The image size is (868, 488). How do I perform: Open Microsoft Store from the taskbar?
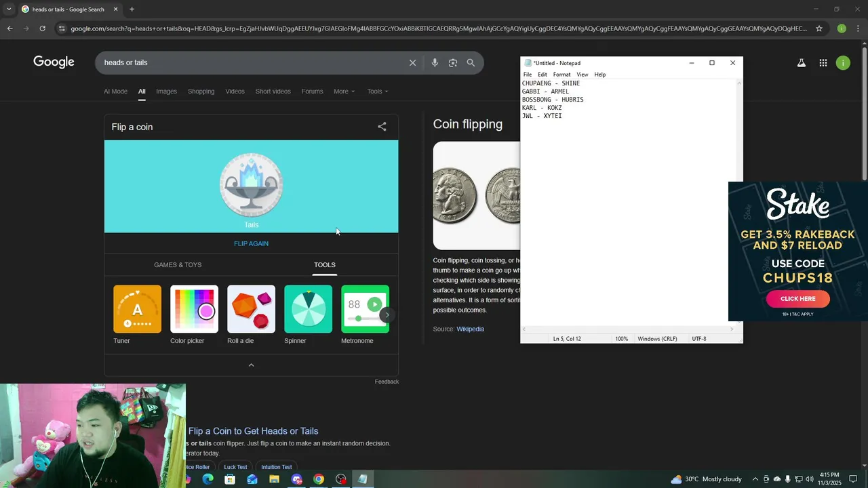230,479
